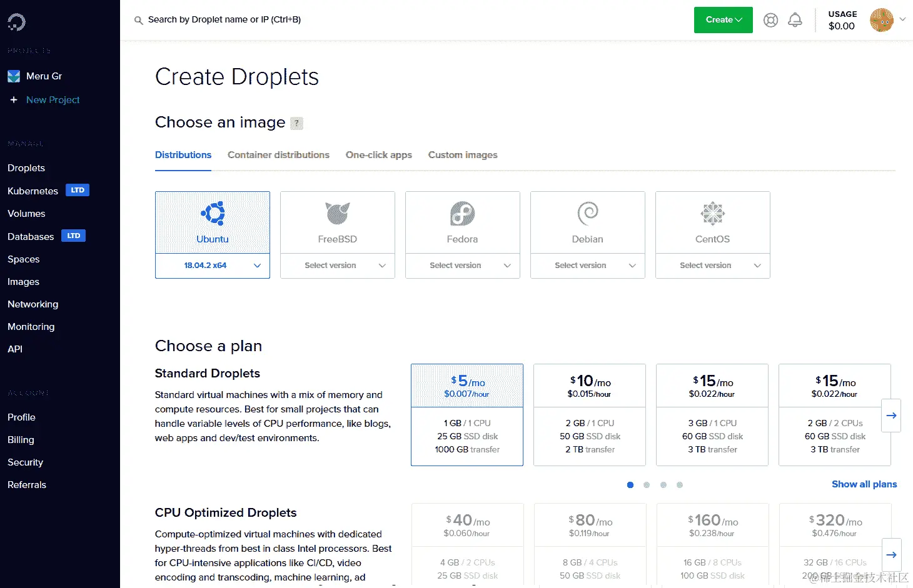913x588 pixels.
Task: Open the notifications bell icon
Action: coord(795,20)
